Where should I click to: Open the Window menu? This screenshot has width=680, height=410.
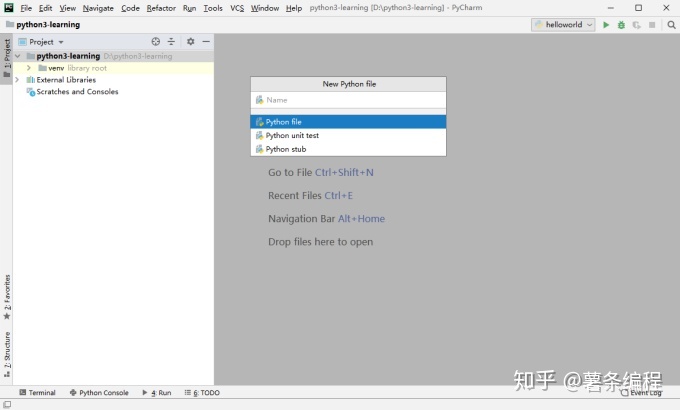[265, 8]
